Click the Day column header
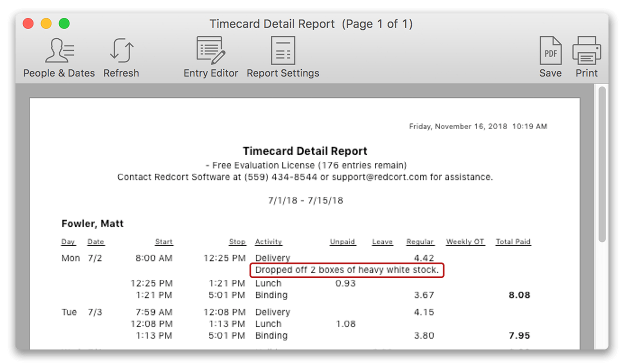 pyautogui.click(x=68, y=241)
